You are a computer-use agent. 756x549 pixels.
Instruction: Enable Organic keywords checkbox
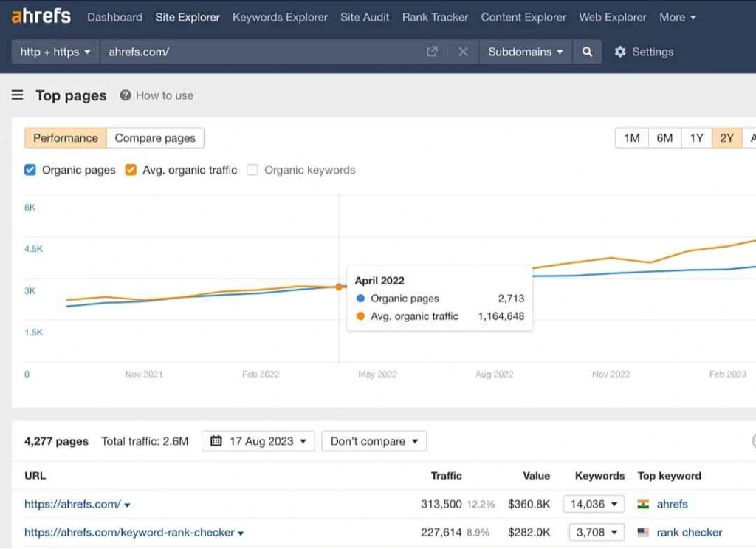pyautogui.click(x=252, y=170)
